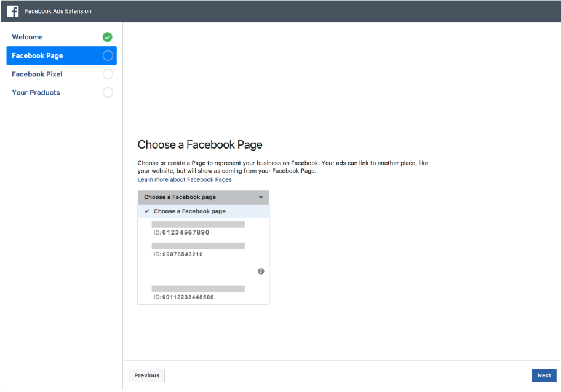Click the dropdown arrow on page selector

coord(261,197)
